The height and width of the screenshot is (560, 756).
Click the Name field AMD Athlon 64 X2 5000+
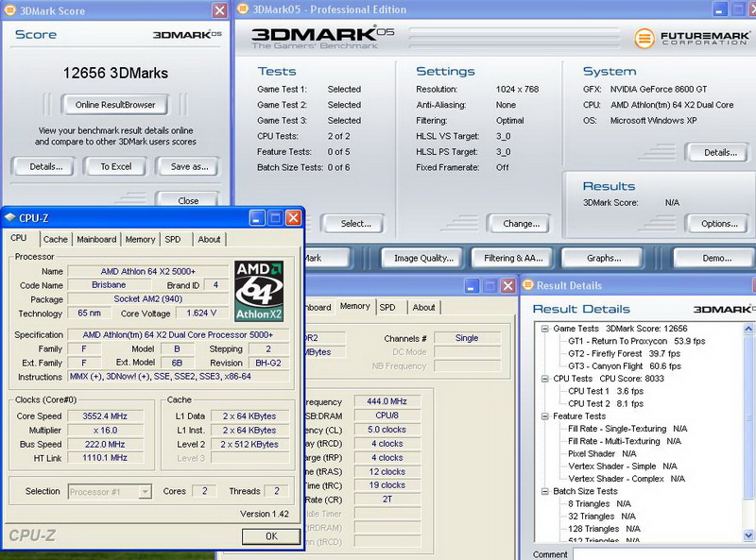[148, 271]
